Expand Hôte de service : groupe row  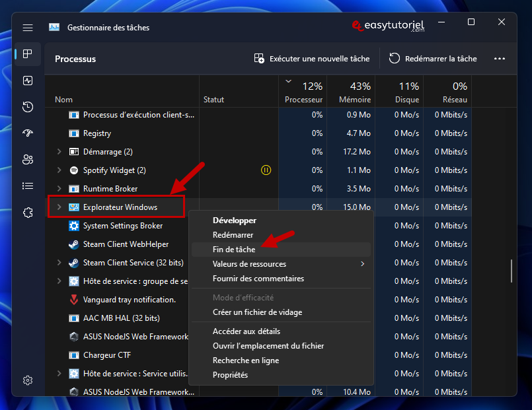pyautogui.click(x=59, y=281)
